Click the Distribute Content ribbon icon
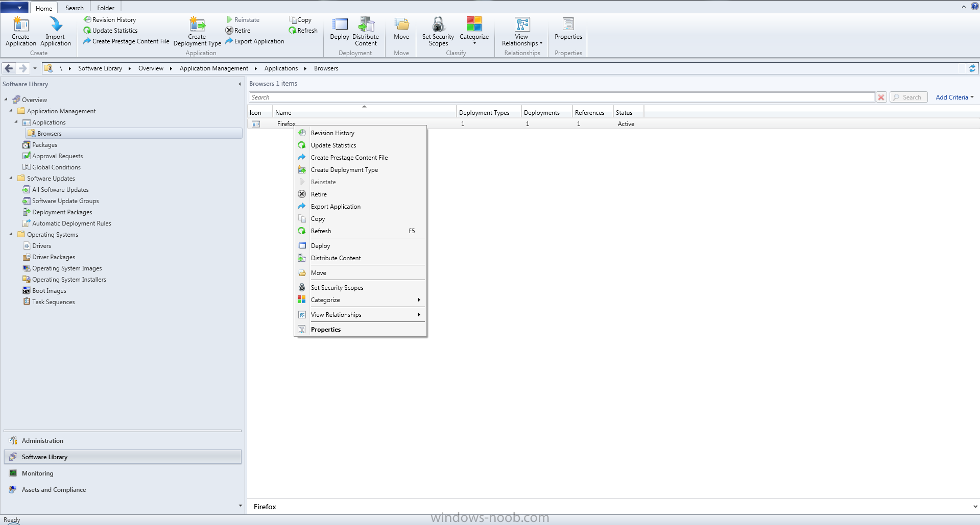Image resolution: width=980 pixels, height=525 pixels. (366, 31)
